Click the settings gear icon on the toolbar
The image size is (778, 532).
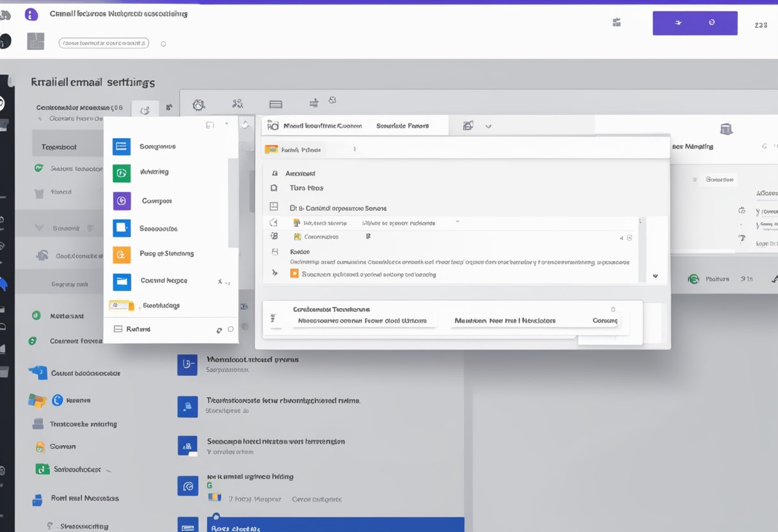tap(199, 104)
